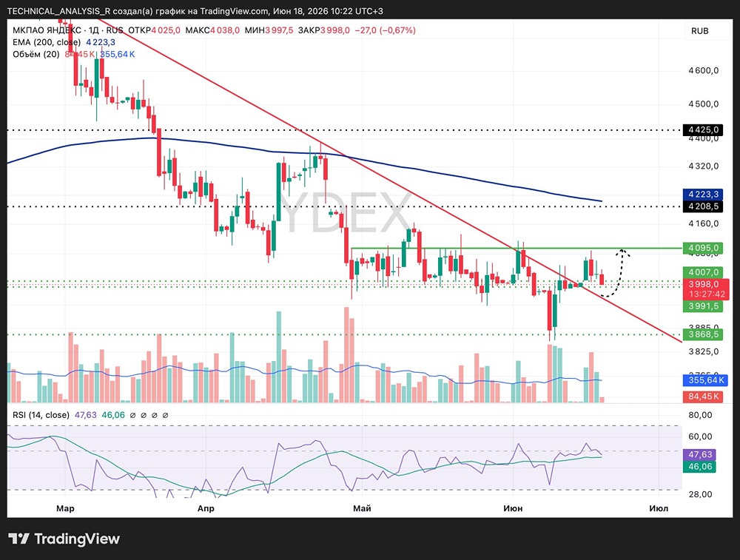Click the 3 991,5 green level label

click(x=703, y=306)
